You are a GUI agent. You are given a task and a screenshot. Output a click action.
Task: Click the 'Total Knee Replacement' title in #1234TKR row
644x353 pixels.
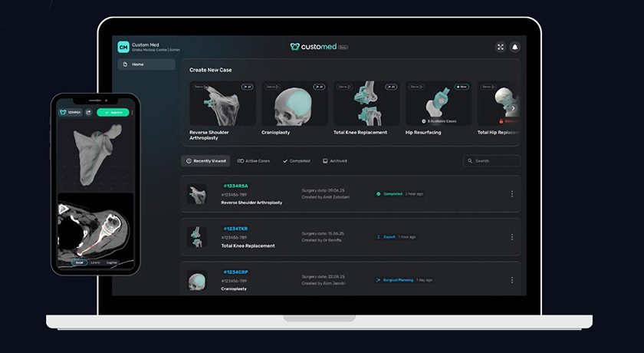pos(248,246)
